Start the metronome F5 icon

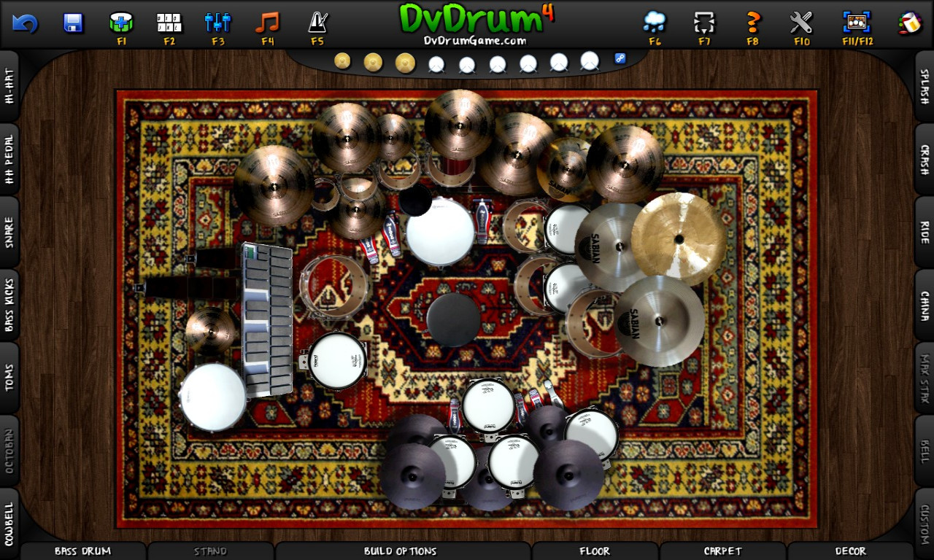(317, 23)
